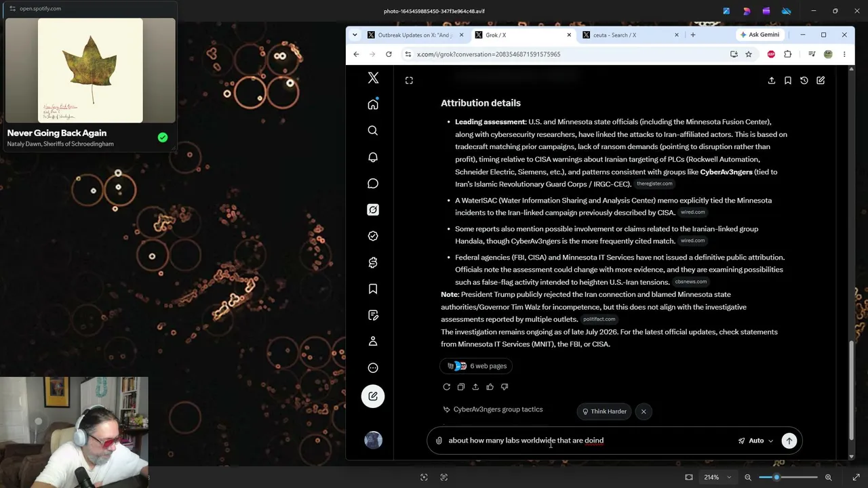Open Explore search in X sidebar
This screenshot has width=868, height=488.
[373, 131]
